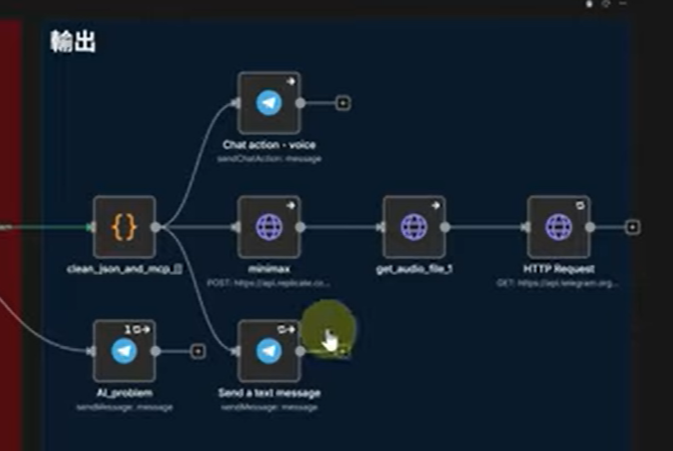Click the get_audio_file_1 output connector dot
This screenshot has height=451, width=673.
pos(445,227)
